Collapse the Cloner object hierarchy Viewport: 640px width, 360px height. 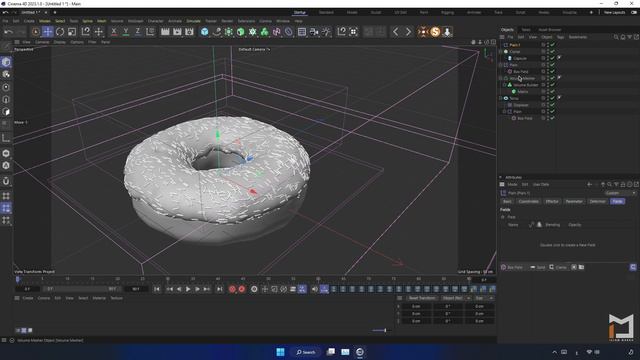click(x=501, y=52)
